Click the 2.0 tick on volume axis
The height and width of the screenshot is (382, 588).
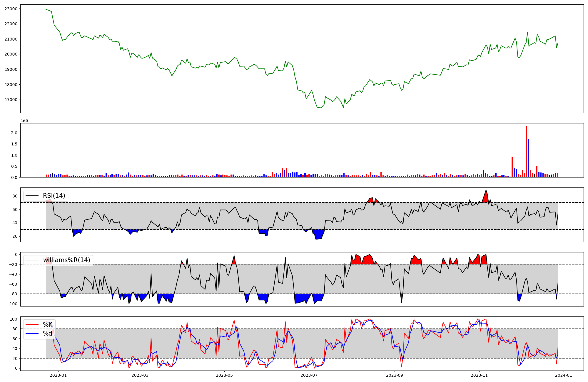coord(14,133)
